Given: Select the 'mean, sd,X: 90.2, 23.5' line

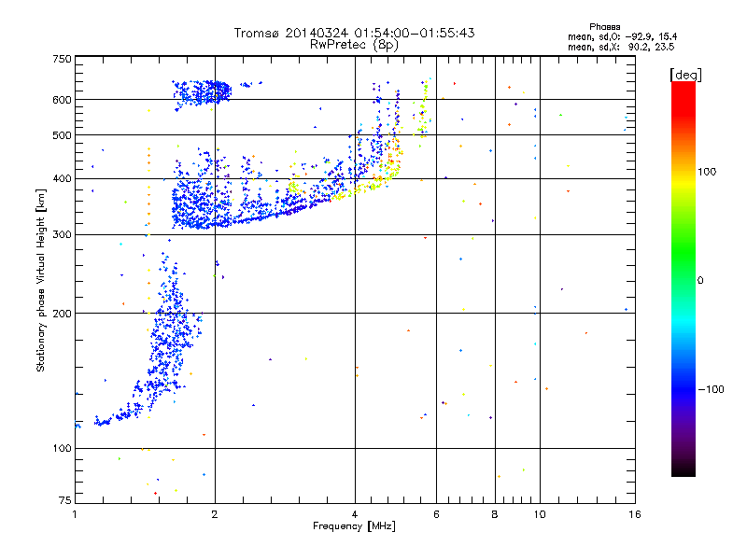Looking at the screenshot, I should coord(621,47).
